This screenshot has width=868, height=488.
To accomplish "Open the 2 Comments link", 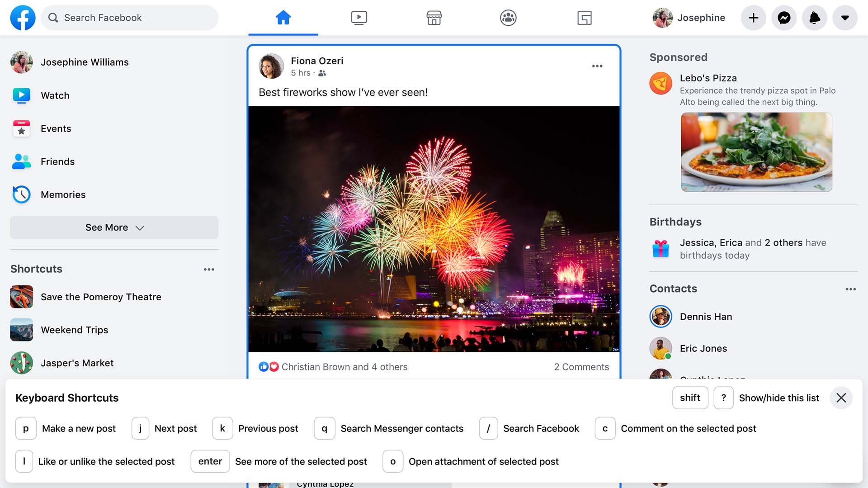I will coord(581,367).
